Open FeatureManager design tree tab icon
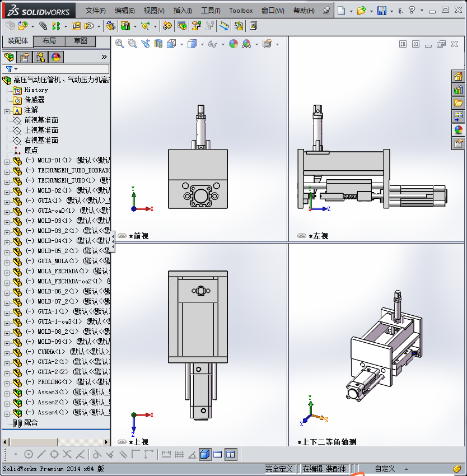The height and width of the screenshot is (476, 467). 9,57
